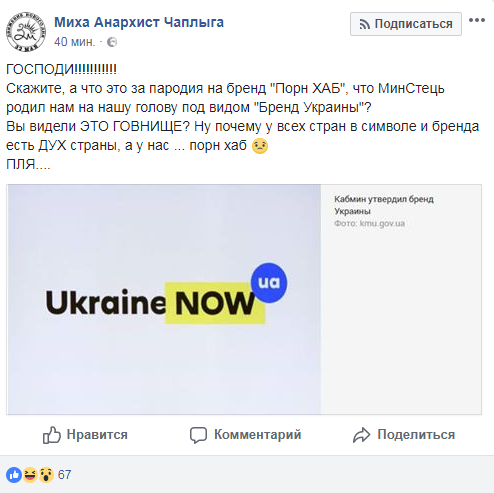494x493 pixels.
Task: Click headline Кабмин утвердил бренд Украины
Action: [x=384, y=205]
